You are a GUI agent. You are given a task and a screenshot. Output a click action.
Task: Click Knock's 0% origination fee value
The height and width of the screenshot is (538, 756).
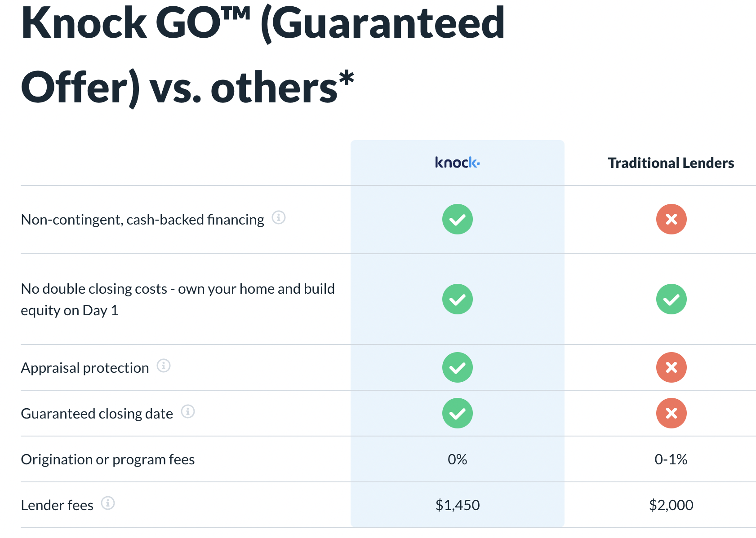tap(457, 459)
